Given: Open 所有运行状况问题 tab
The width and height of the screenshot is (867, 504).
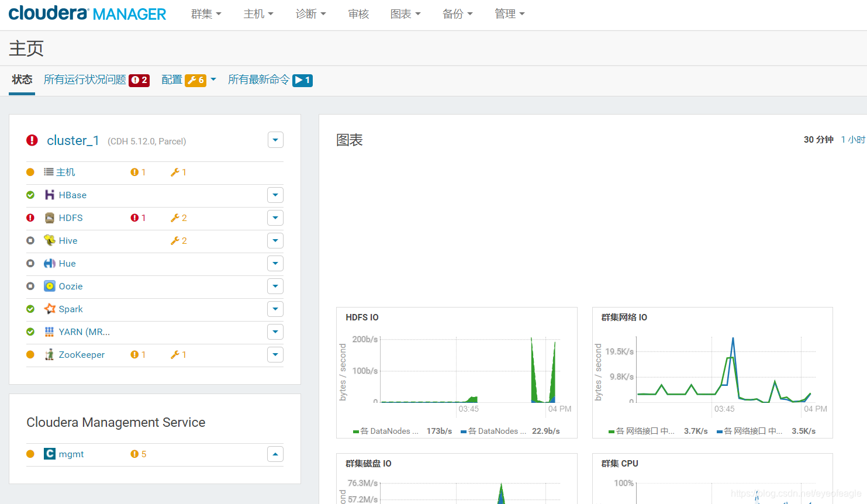Looking at the screenshot, I should [96, 80].
